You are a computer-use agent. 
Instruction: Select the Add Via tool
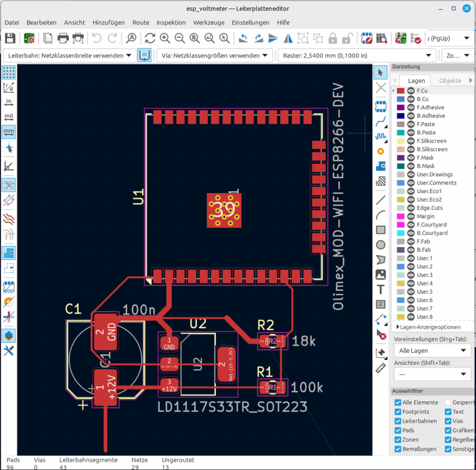coord(380,151)
